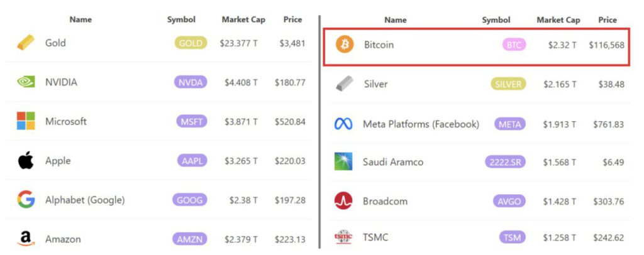Image resolution: width=644 pixels, height=255 pixels.
Task: Click the Silver bar icon
Action: click(x=344, y=84)
